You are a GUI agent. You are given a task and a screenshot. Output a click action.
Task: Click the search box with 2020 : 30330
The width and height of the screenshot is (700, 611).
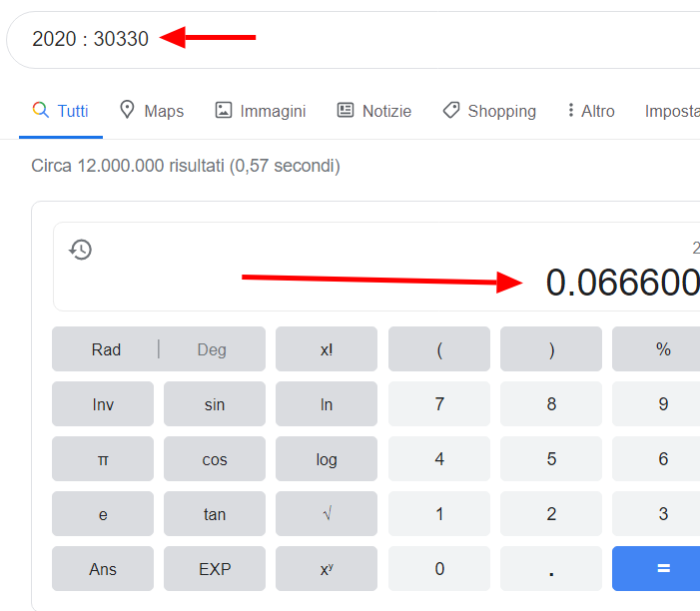point(352,39)
